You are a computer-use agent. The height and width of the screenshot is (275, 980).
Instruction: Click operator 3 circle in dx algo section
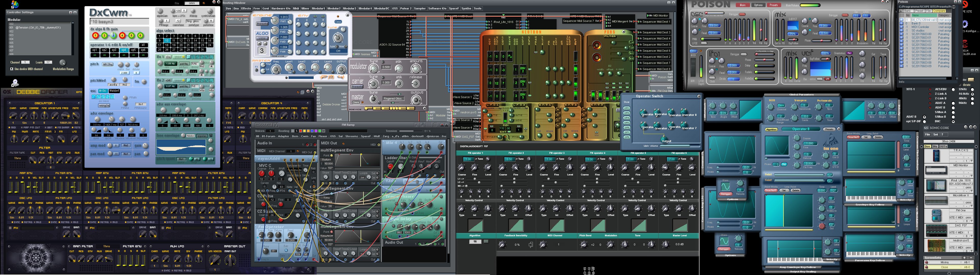(x=113, y=36)
